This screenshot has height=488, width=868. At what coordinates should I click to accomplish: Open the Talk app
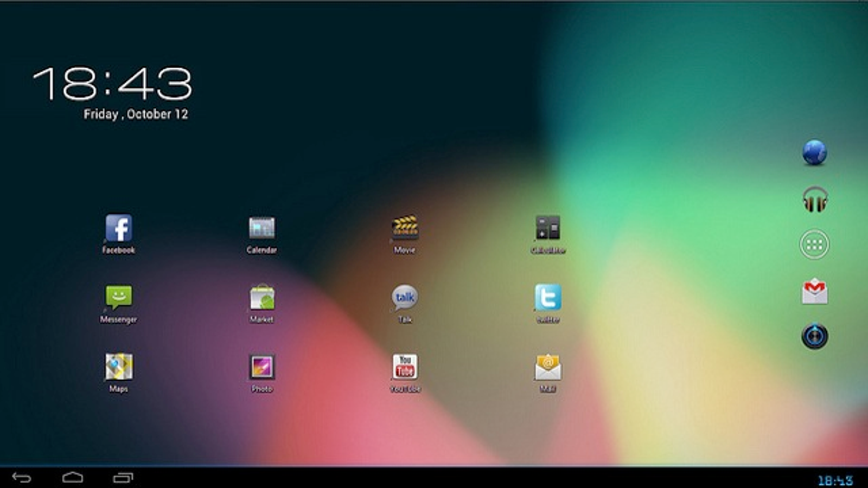405,298
